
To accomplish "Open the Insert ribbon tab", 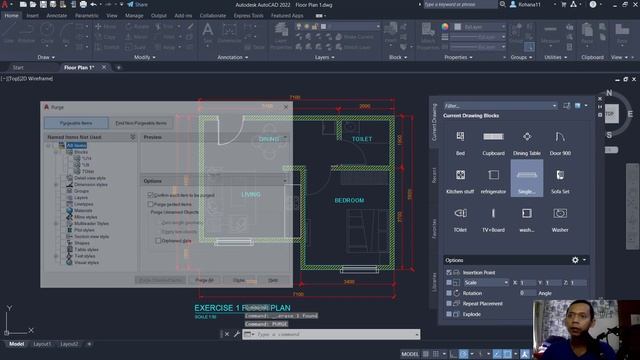I will [32, 16].
